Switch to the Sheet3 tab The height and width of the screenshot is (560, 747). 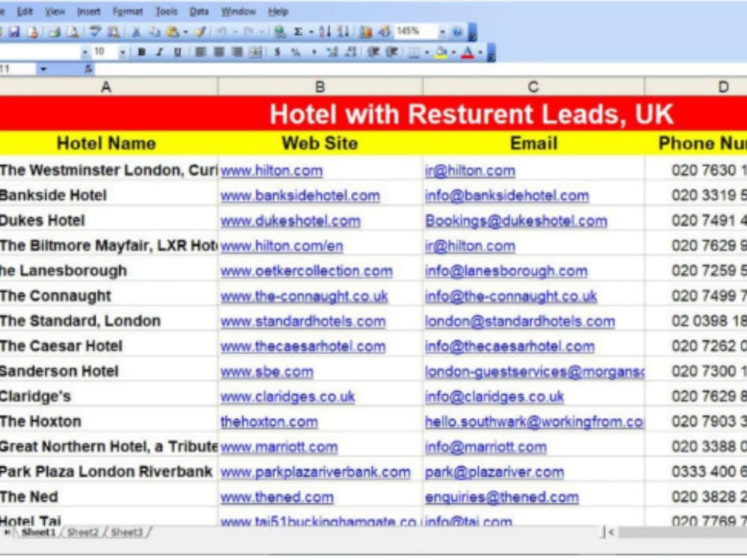point(125,532)
